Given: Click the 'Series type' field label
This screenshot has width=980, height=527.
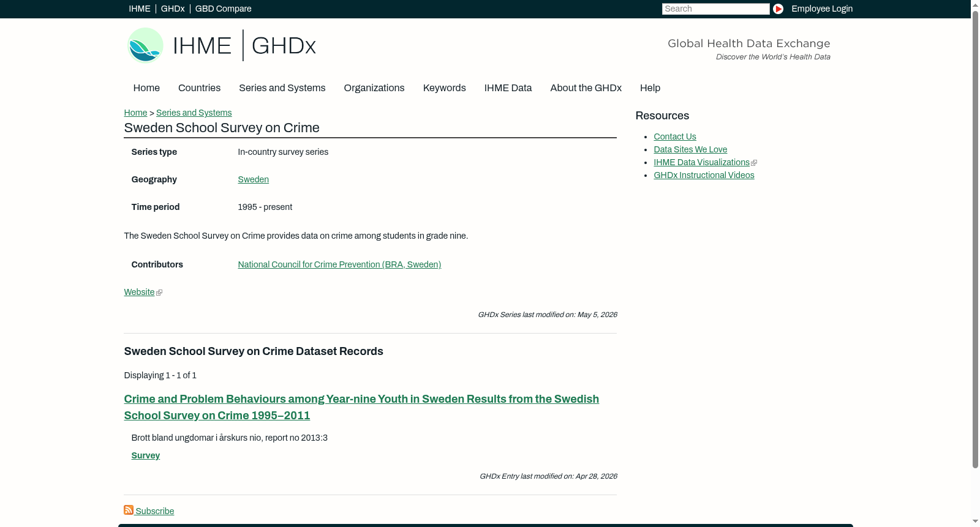Looking at the screenshot, I should click(x=154, y=152).
